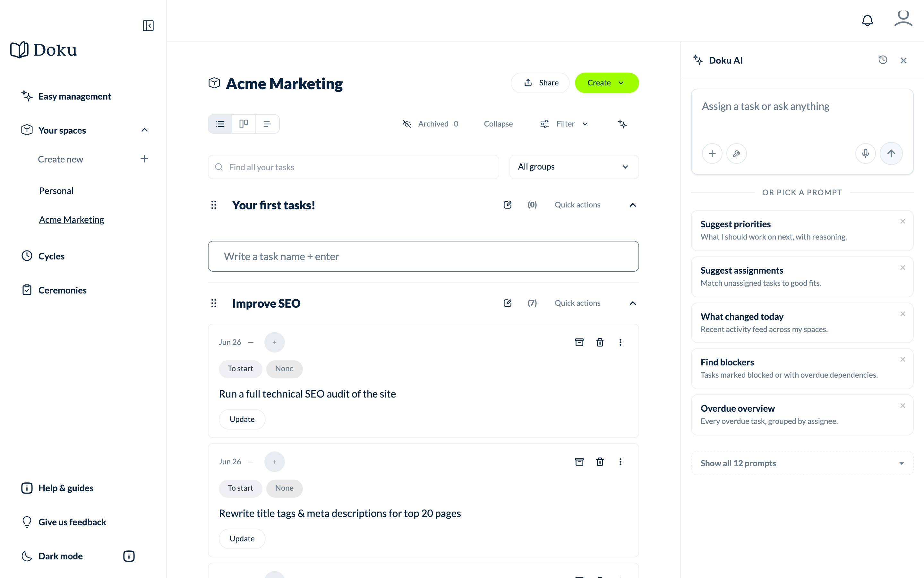Open the Create dropdown

point(607,83)
